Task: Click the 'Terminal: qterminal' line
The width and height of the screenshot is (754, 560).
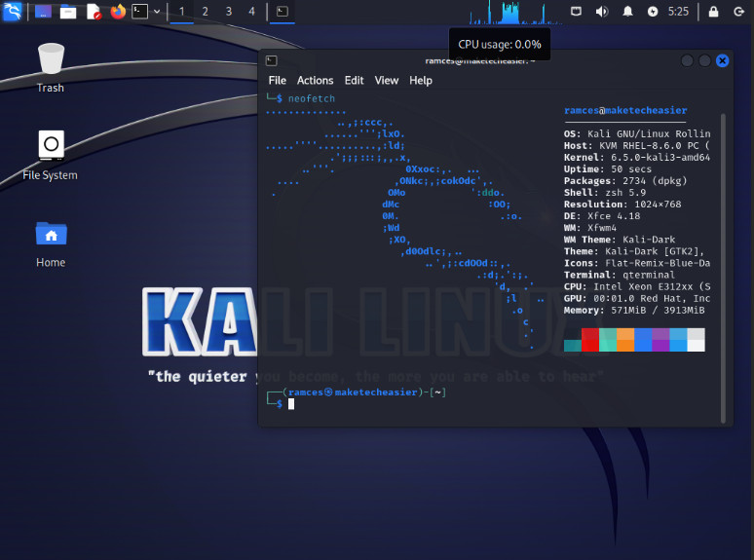Action: [x=620, y=275]
